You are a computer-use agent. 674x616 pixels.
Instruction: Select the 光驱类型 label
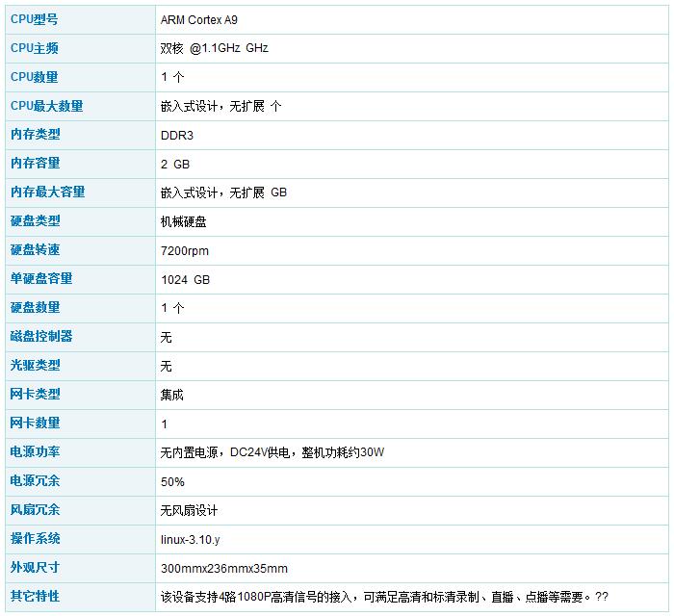click(35, 366)
